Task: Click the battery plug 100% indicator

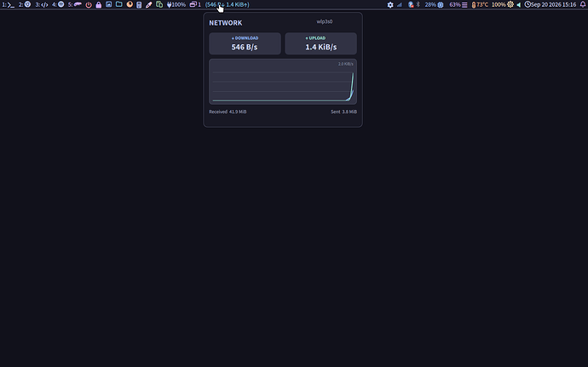Action: pos(176,5)
